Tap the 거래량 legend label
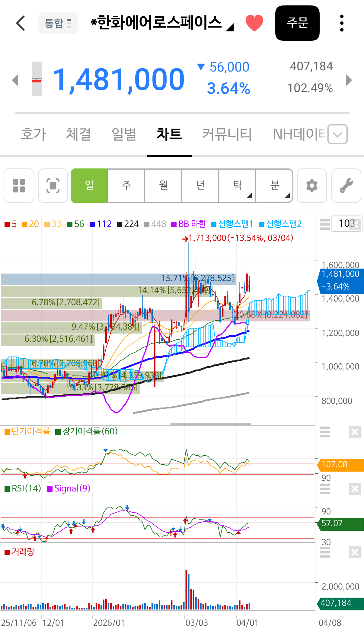This screenshot has width=364, height=643. 20,552
